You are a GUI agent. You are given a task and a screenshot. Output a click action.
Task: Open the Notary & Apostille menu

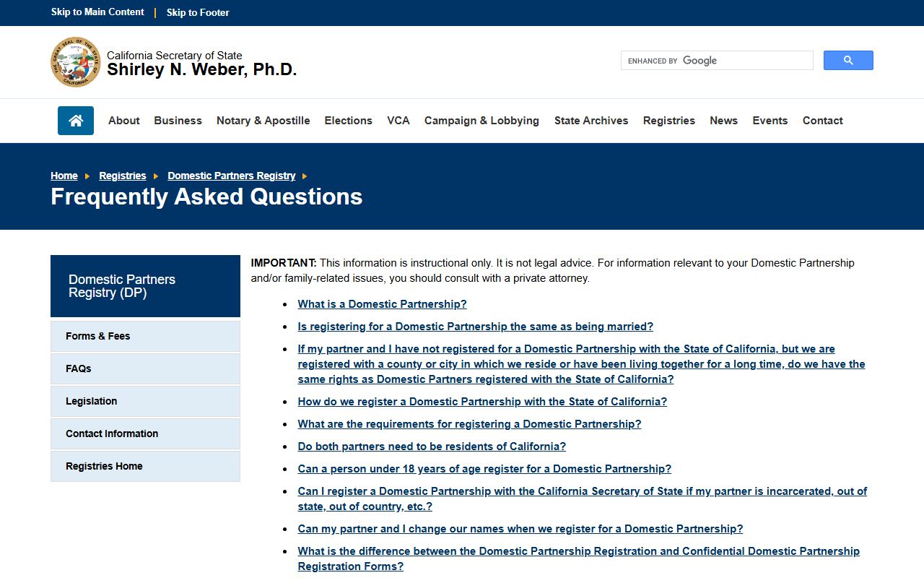[263, 121]
